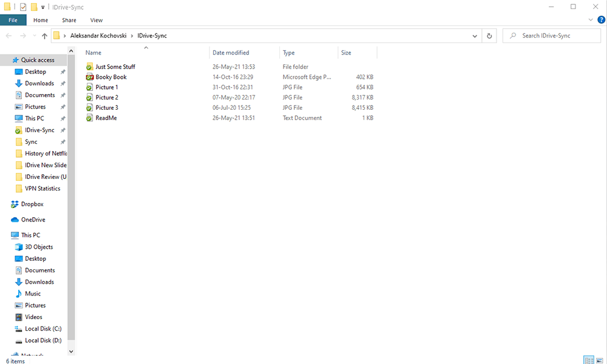Expand the root breadcrumb arrow
607x364 pixels.
(x=65, y=36)
